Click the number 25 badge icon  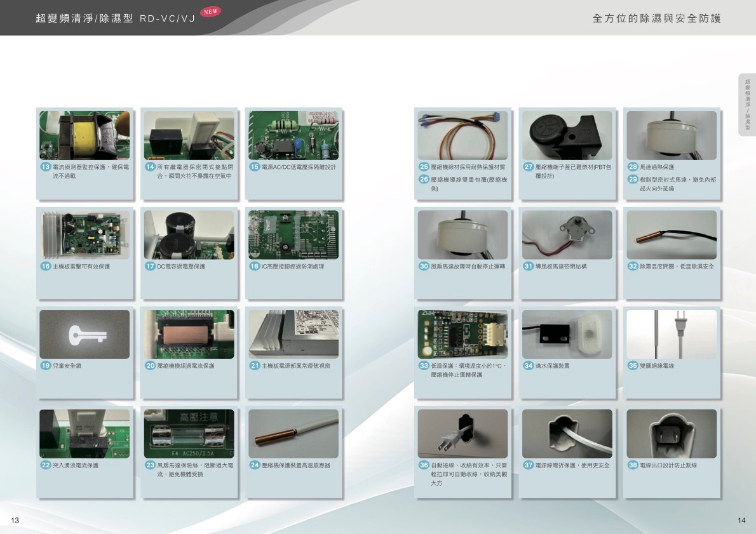coord(424,167)
